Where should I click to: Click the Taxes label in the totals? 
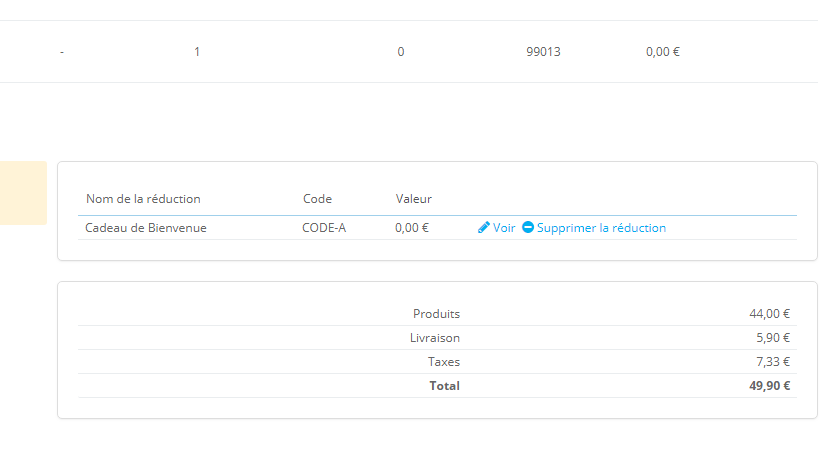tap(443, 362)
